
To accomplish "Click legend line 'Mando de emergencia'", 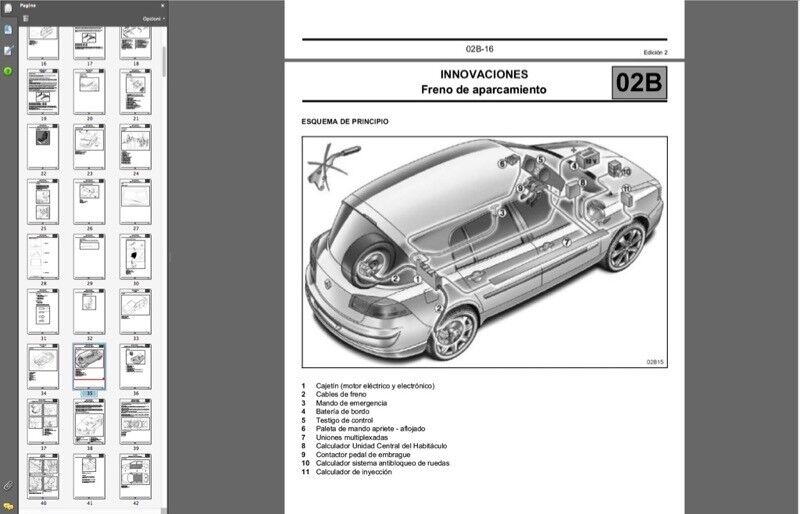I will click(351, 403).
